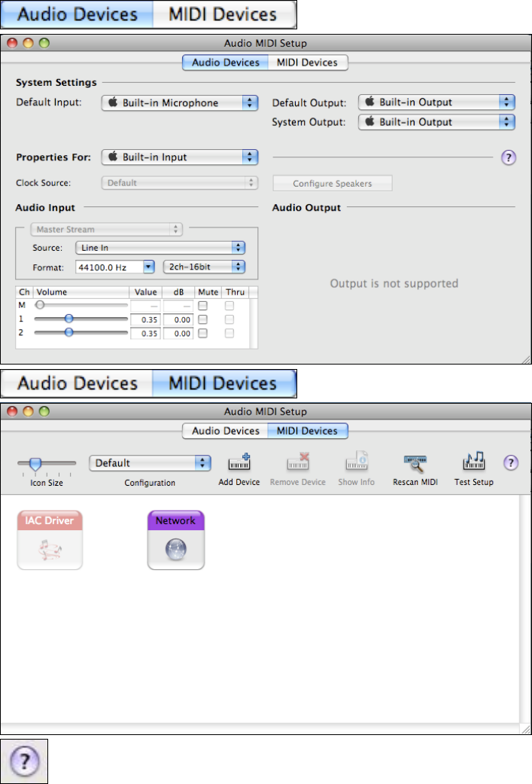Open help beside Properties For row
532x784 pixels.
[509, 157]
